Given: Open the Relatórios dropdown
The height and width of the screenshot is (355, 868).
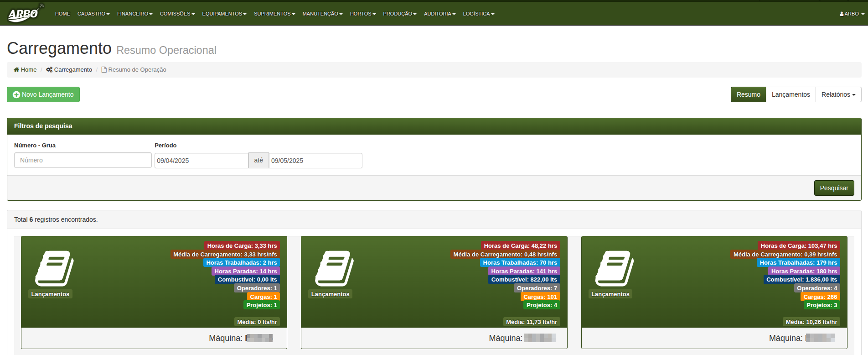Looking at the screenshot, I should [x=838, y=94].
